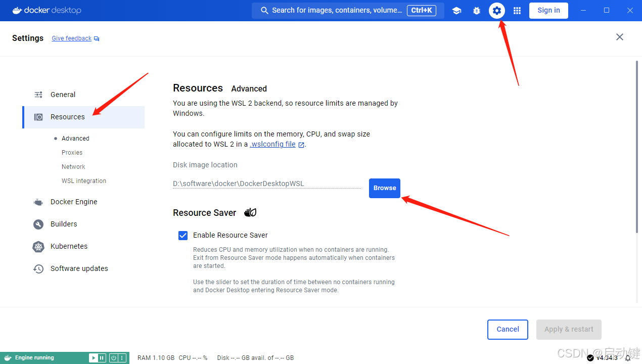642x364 pixels.
Task: Click the Software updates history icon
Action: (38, 269)
